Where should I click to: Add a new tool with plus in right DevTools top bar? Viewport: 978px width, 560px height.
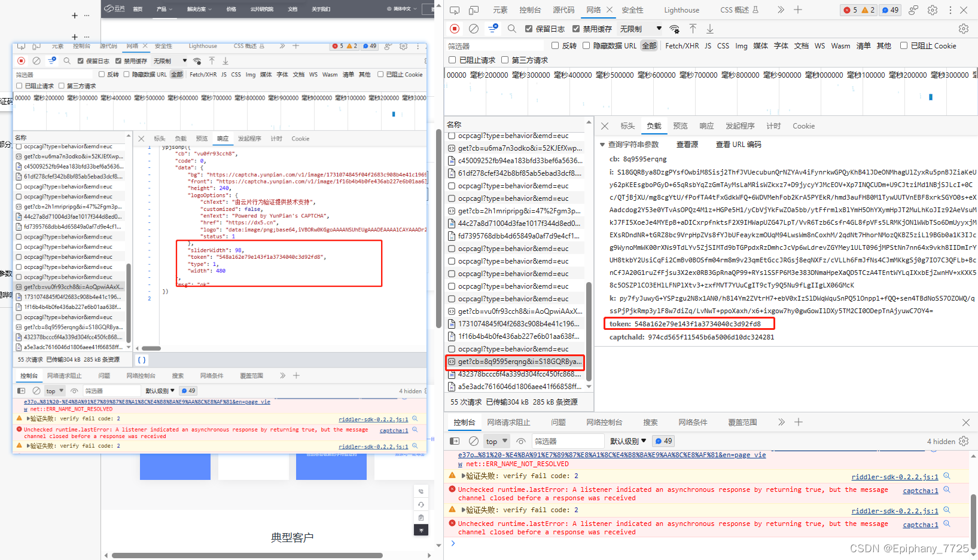(798, 10)
